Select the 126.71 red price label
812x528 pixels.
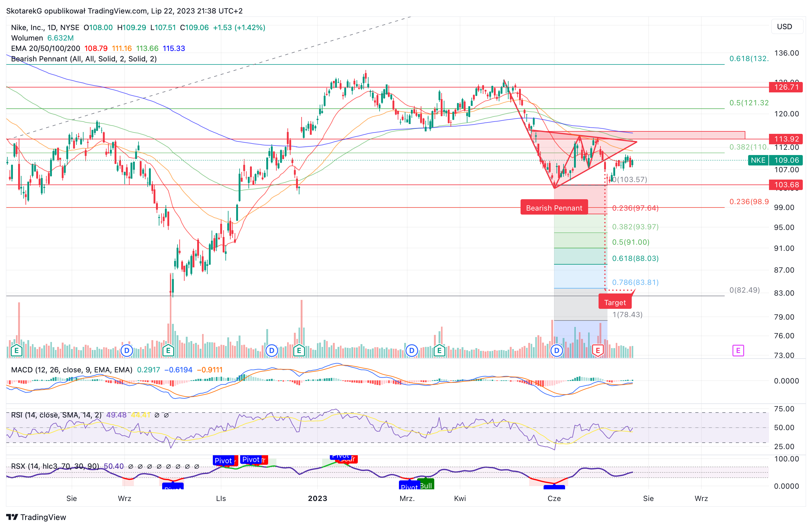786,87
